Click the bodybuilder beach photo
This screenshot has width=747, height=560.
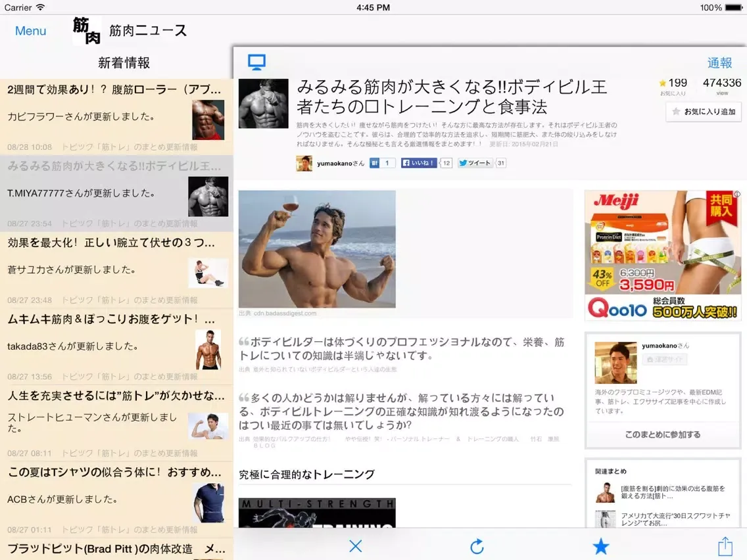(317, 249)
